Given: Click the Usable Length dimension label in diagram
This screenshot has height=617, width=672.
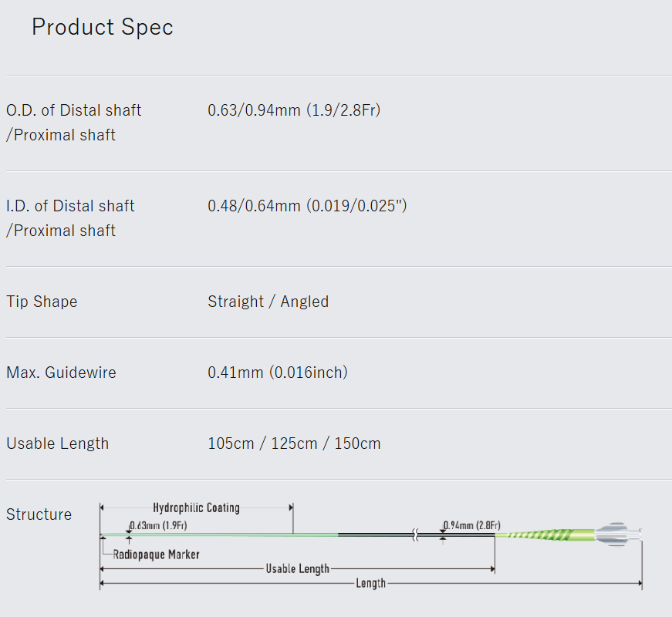Looking at the screenshot, I should pos(297,569).
